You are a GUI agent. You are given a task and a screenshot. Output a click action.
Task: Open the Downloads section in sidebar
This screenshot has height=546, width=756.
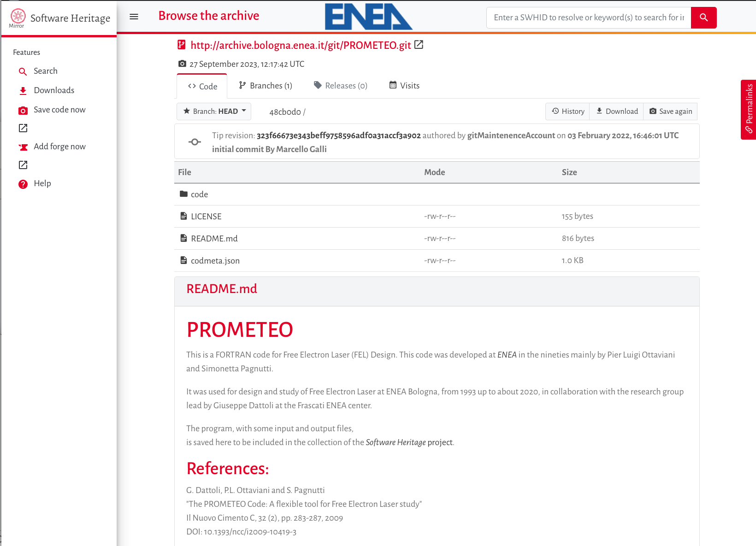(x=54, y=90)
